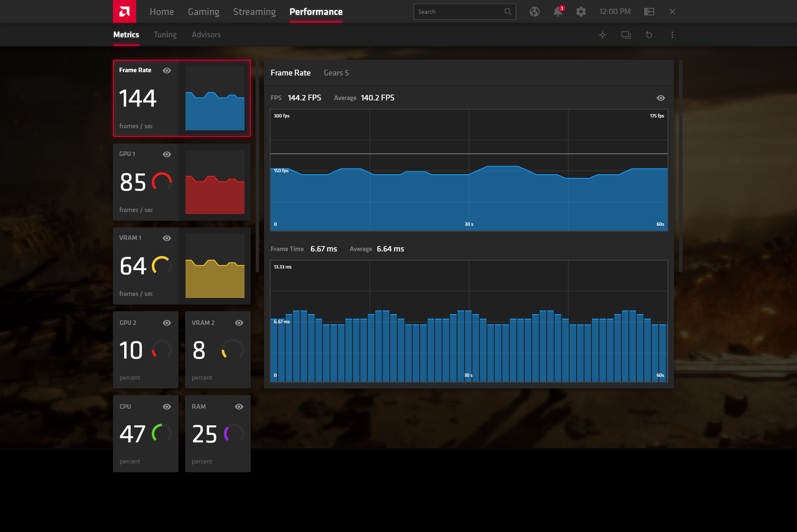Hide the CPU usage tile with its eye icon
Image resolution: width=797 pixels, height=532 pixels.
coord(167,407)
